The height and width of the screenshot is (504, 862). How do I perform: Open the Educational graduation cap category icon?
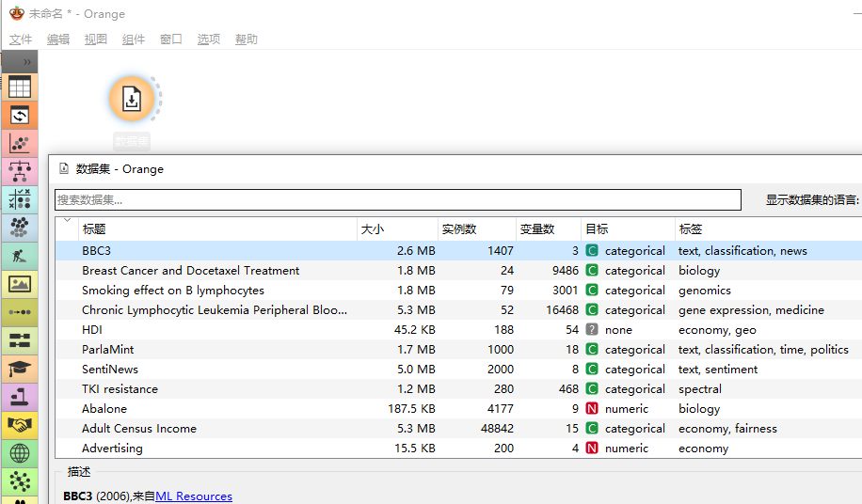pos(20,369)
